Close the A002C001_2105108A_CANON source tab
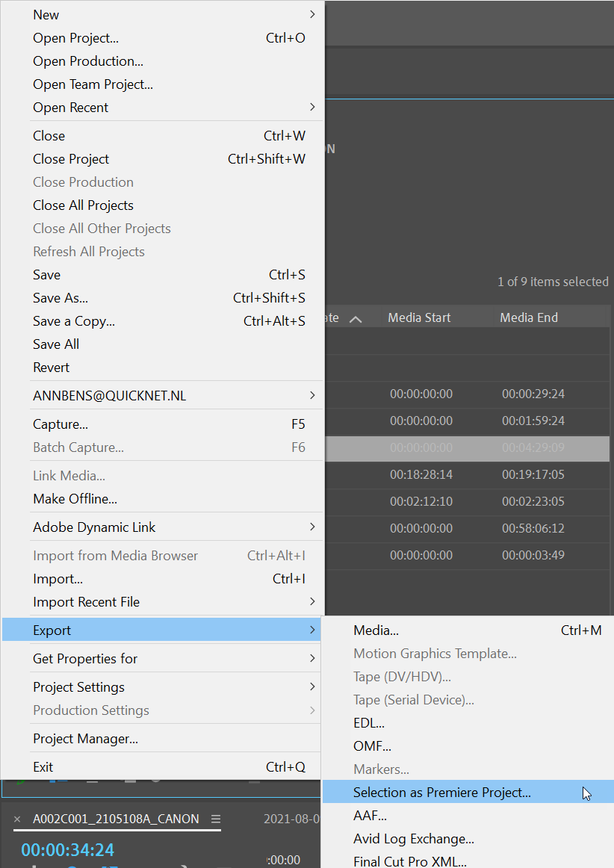 pyautogui.click(x=16, y=818)
